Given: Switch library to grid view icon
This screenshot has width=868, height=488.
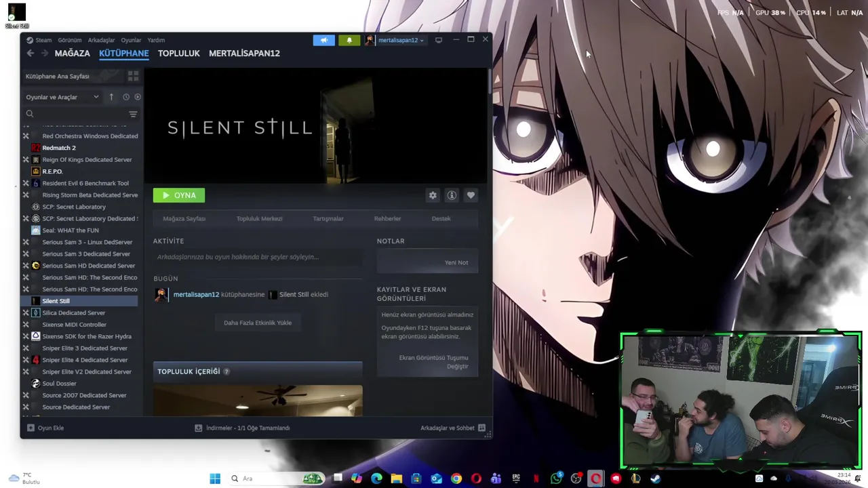Looking at the screenshot, I should point(133,76).
